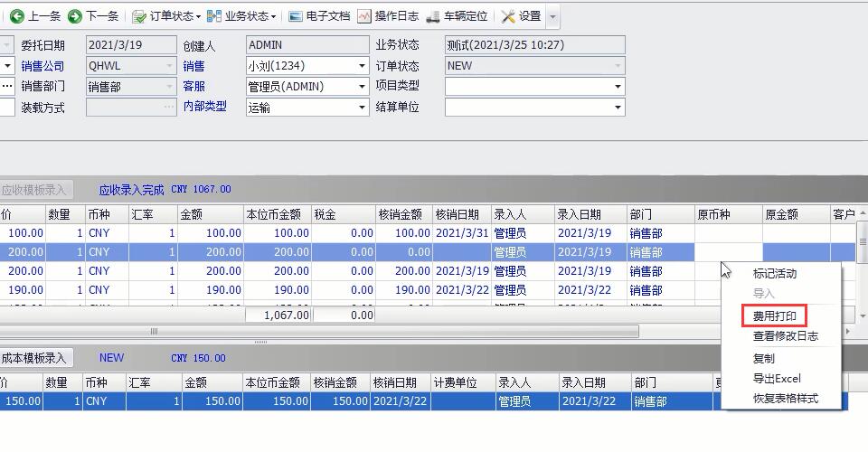Choose 费用打印 in the context menu

tap(774, 316)
